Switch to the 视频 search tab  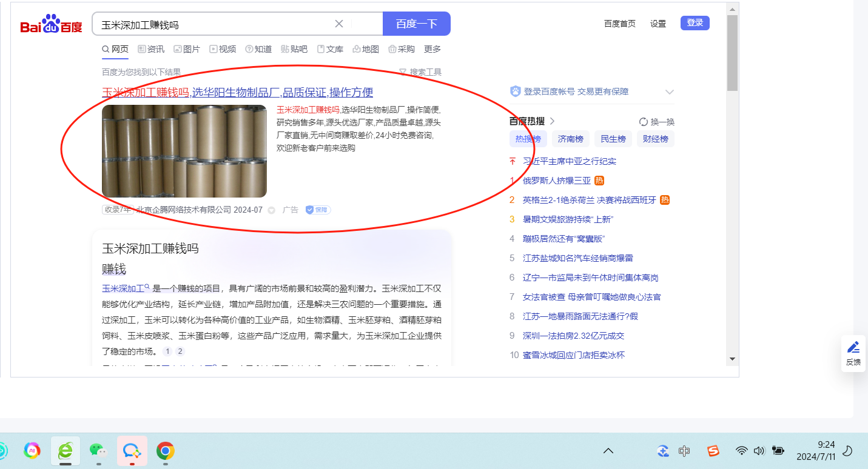pos(223,49)
